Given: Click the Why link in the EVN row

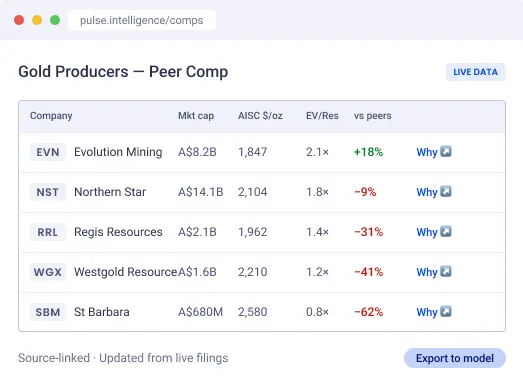Looking at the screenshot, I should click(427, 152).
